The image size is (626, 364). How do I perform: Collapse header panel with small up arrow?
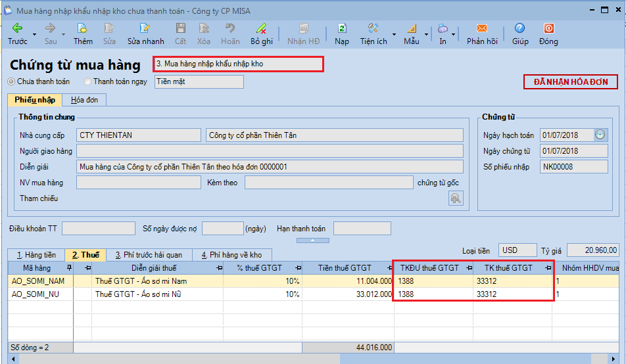pyautogui.click(x=312, y=240)
